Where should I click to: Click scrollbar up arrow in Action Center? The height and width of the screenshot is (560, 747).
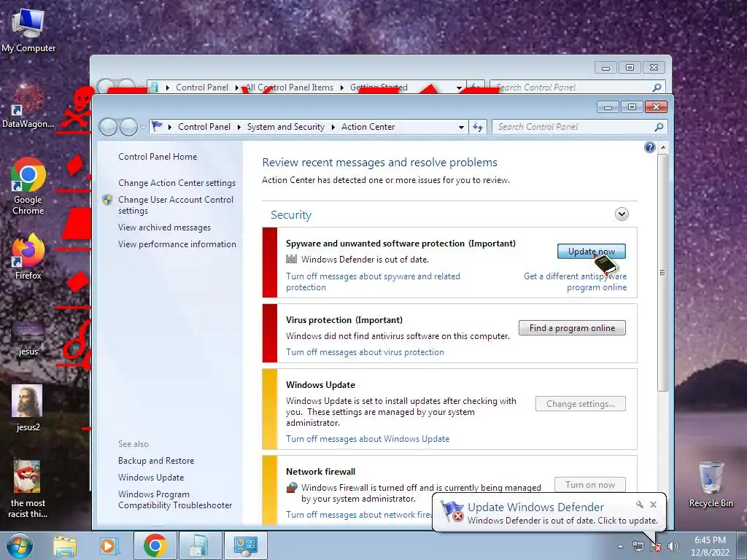(662, 147)
